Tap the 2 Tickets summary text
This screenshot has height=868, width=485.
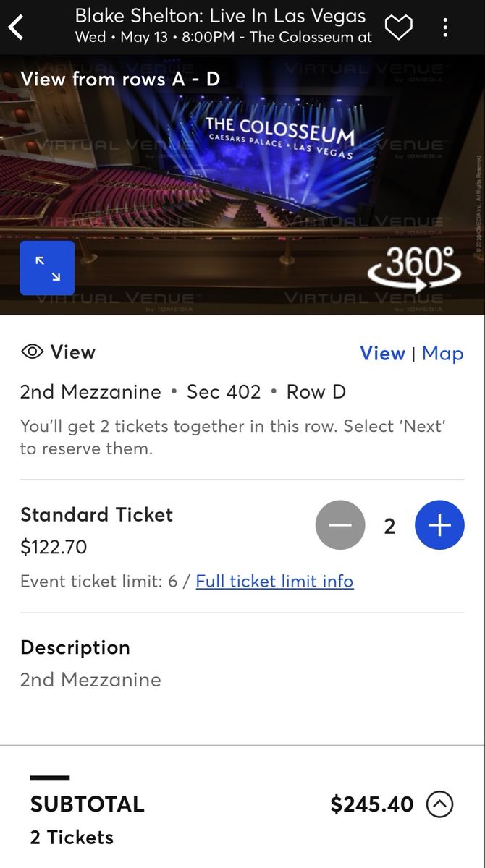point(72,837)
